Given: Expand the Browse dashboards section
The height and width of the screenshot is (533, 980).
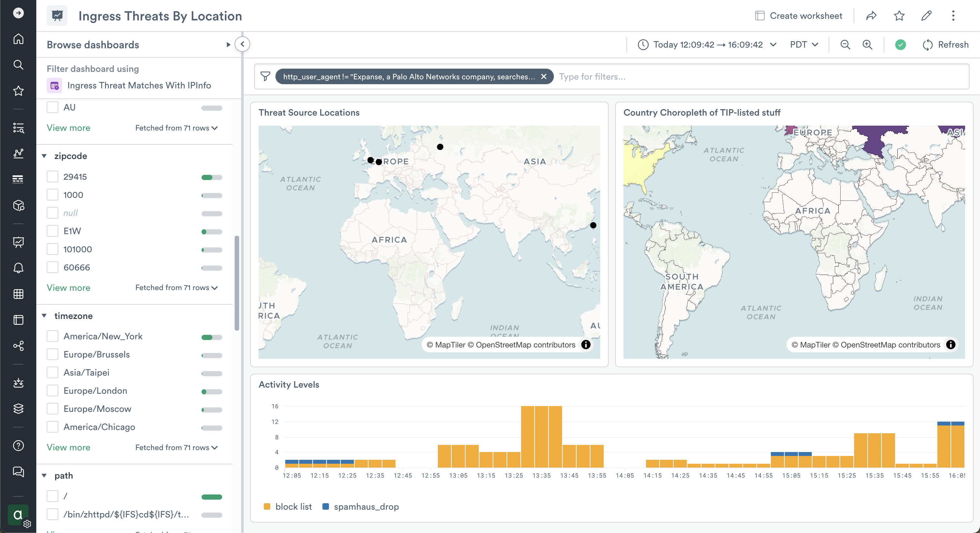Looking at the screenshot, I should tap(228, 44).
